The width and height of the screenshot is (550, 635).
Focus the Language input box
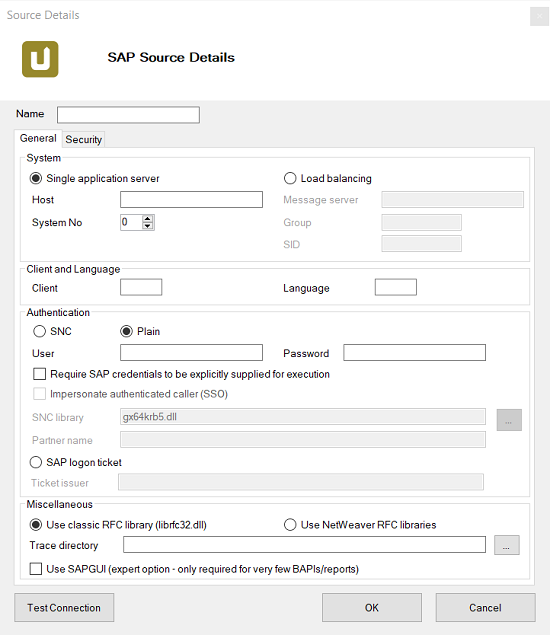396,287
